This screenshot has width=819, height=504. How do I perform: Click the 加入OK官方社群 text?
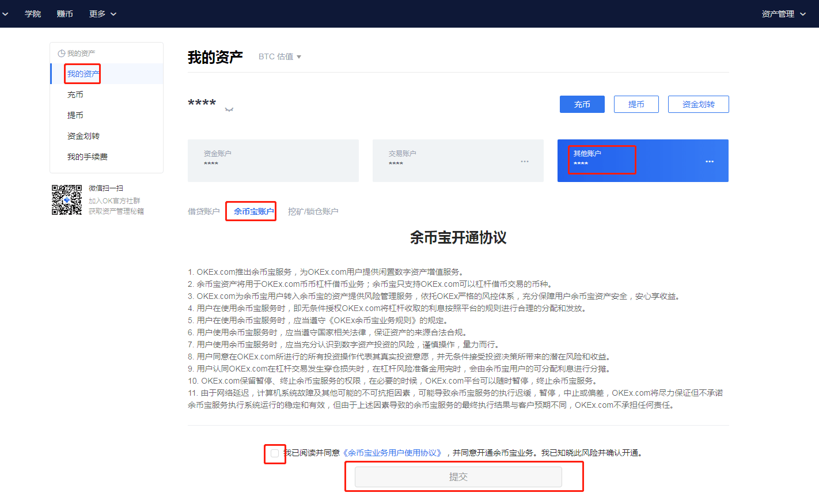click(115, 201)
